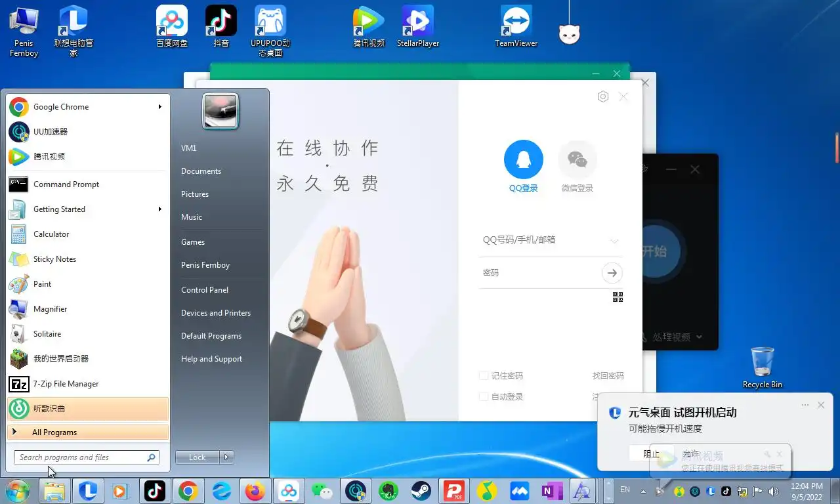Launch Calculator from Start menu
The width and height of the screenshot is (840, 504).
point(88,234)
